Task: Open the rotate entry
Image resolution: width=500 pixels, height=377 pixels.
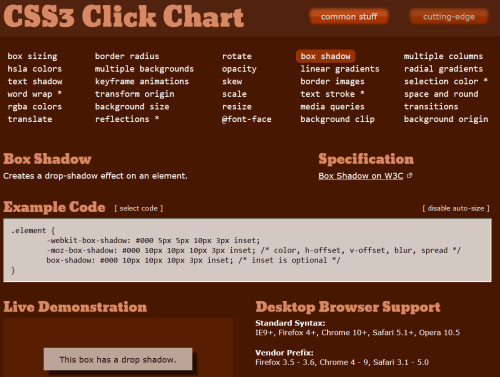Action: pyautogui.click(x=237, y=56)
